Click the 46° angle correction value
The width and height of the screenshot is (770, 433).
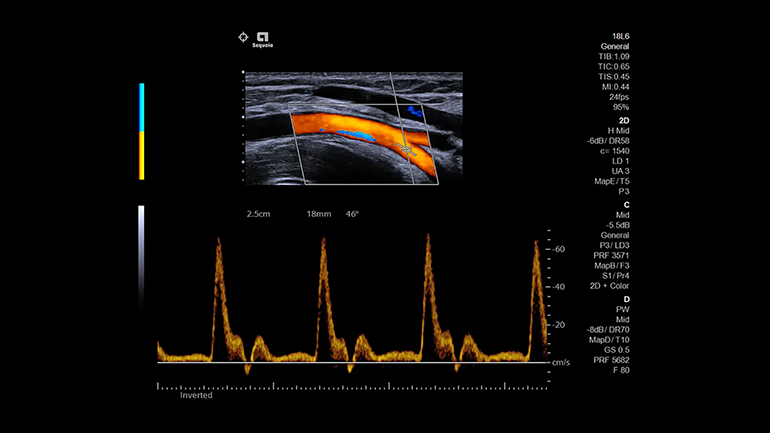point(352,214)
